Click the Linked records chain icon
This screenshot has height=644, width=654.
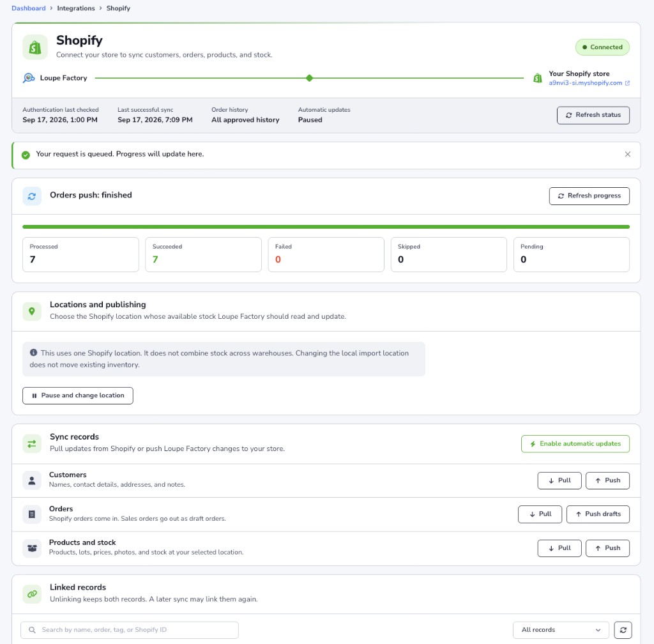tap(32, 594)
